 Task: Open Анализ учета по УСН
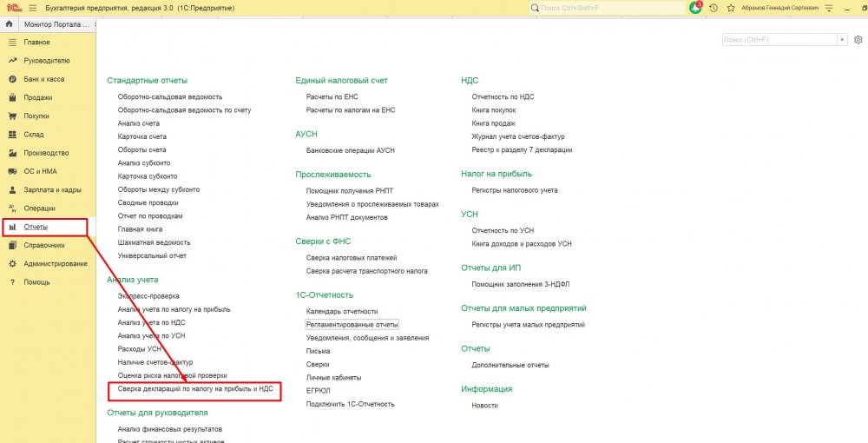pos(151,335)
